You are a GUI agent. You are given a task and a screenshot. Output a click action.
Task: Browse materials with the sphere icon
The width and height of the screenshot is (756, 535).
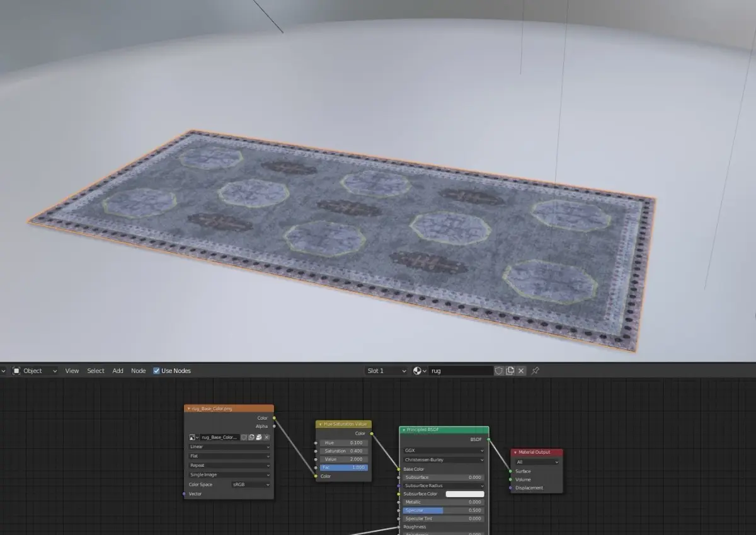(x=420, y=371)
